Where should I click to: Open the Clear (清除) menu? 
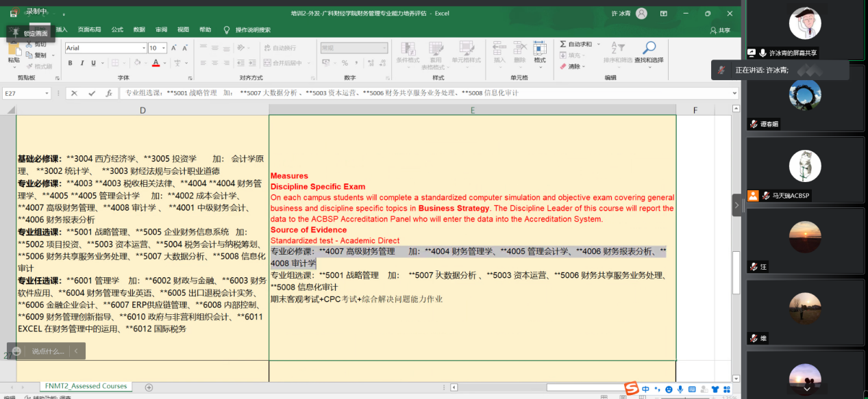point(573,66)
